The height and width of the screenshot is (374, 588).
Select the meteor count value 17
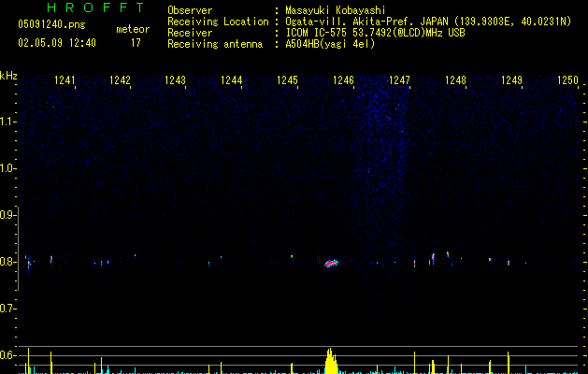[x=136, y=43]
